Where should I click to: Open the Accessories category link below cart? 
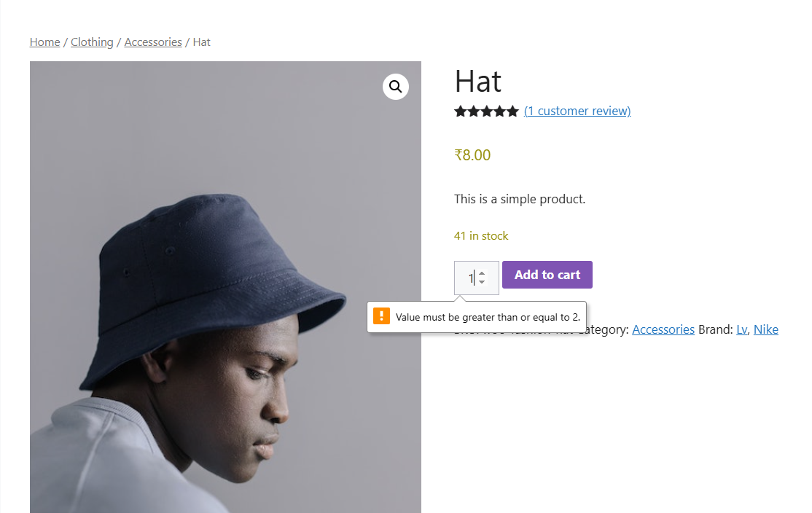click(663, 329)
